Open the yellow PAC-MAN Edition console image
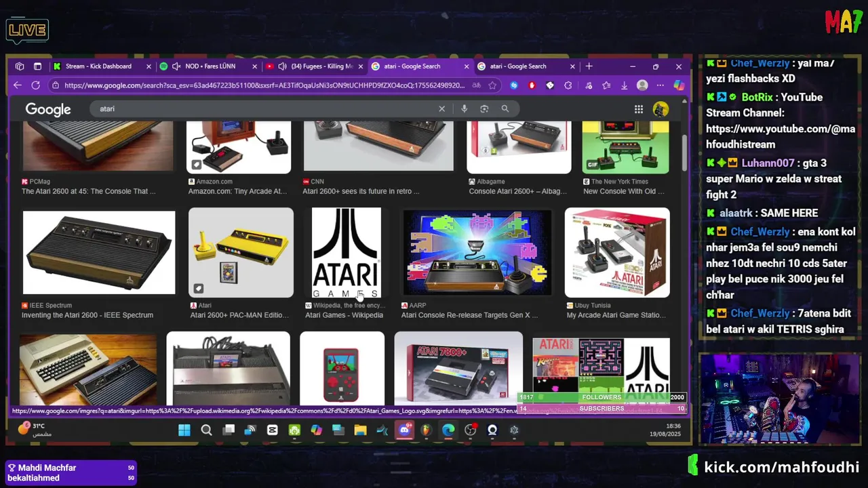Image resolution: width=868 pixels, height=488 pixels. 241,252
